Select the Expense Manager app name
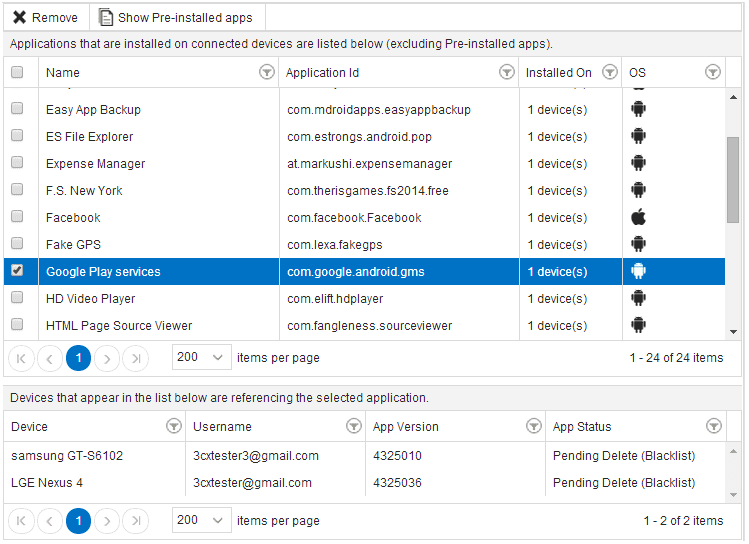The image size is (749, 544). 95,164
